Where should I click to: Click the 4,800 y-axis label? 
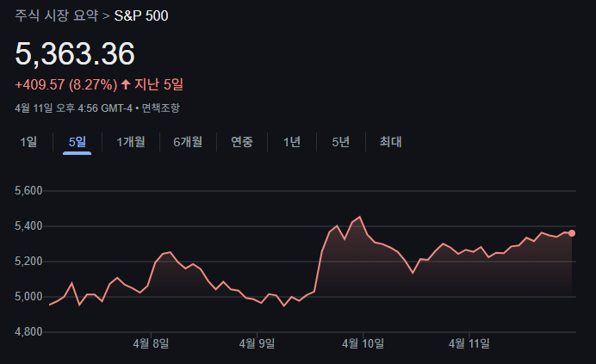pos(28,331)
